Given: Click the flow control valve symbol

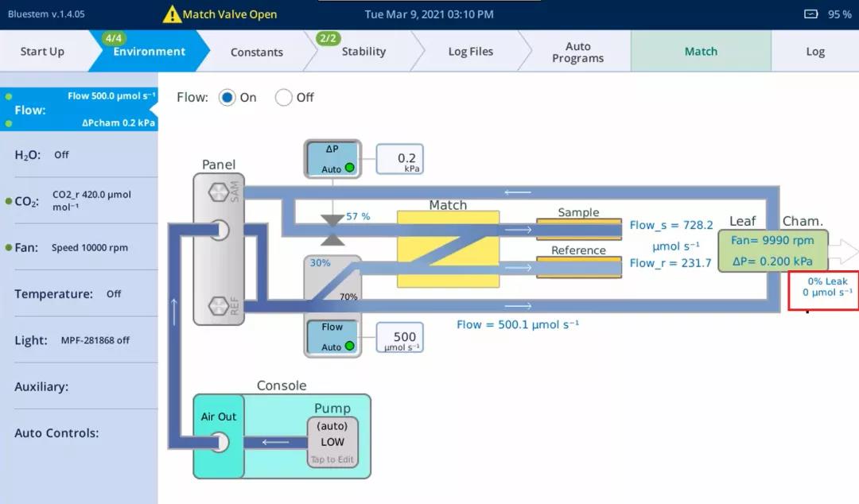Looking at the screenshot, I should (332, 229).
